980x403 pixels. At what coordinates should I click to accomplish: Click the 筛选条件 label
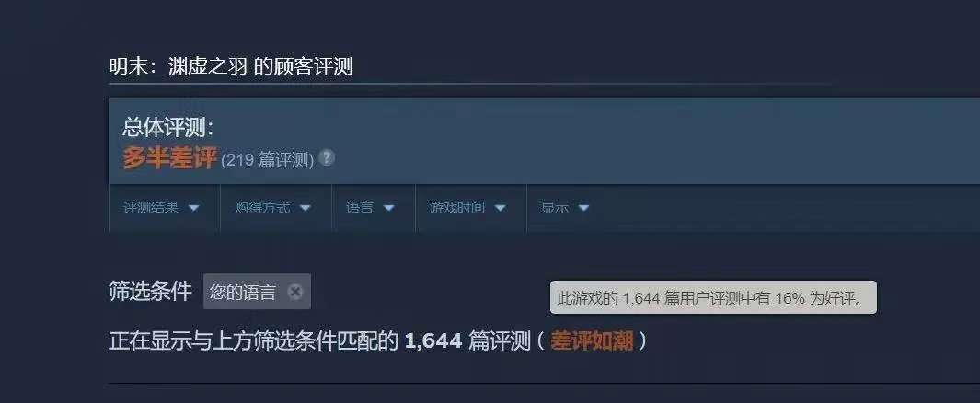click(150, 291)
